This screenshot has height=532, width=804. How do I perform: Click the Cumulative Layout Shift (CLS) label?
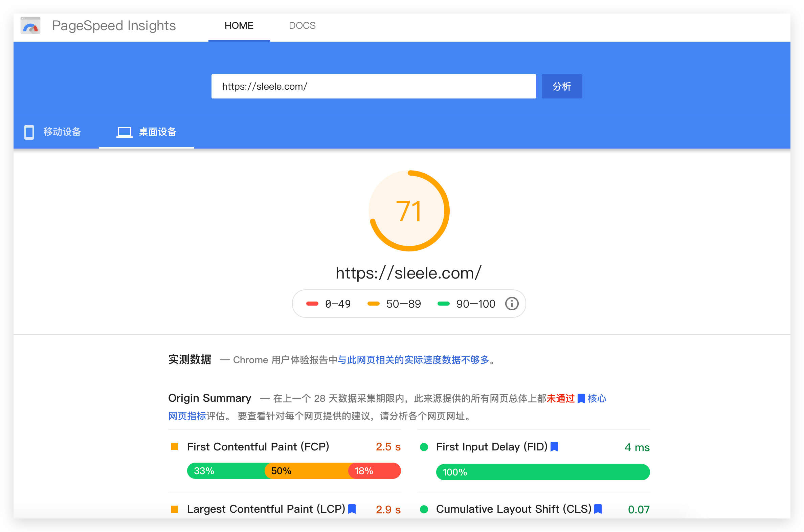pos(514,509)
